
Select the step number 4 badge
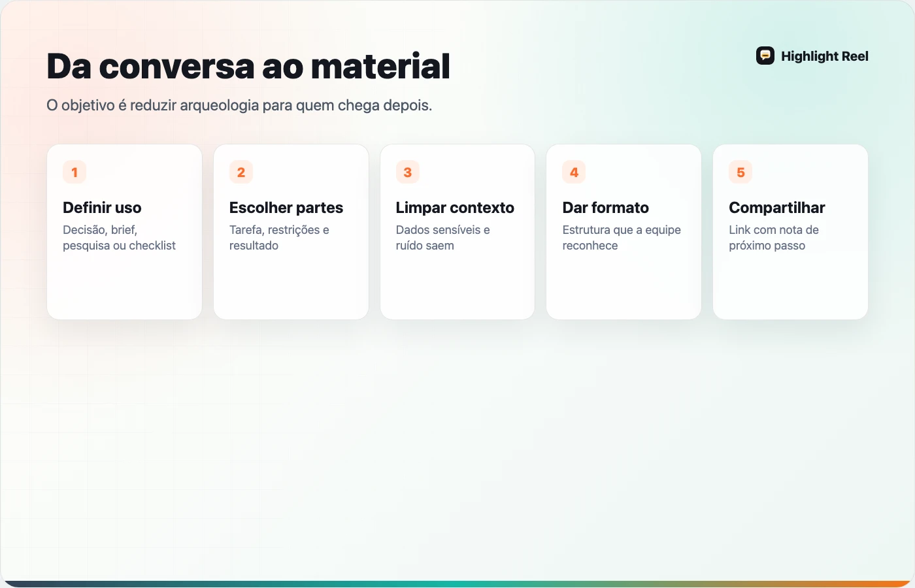pyautogui.click(x=574, y=172)
